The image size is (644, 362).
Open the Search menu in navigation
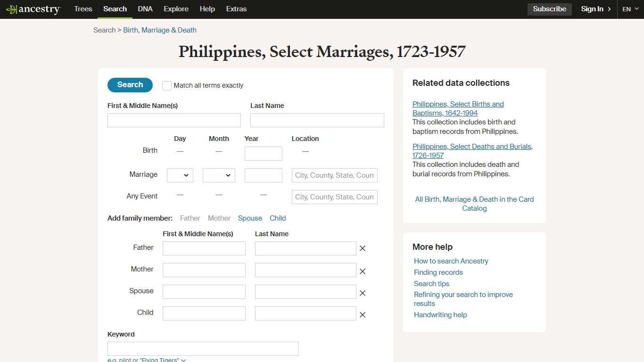click(115, 9)
